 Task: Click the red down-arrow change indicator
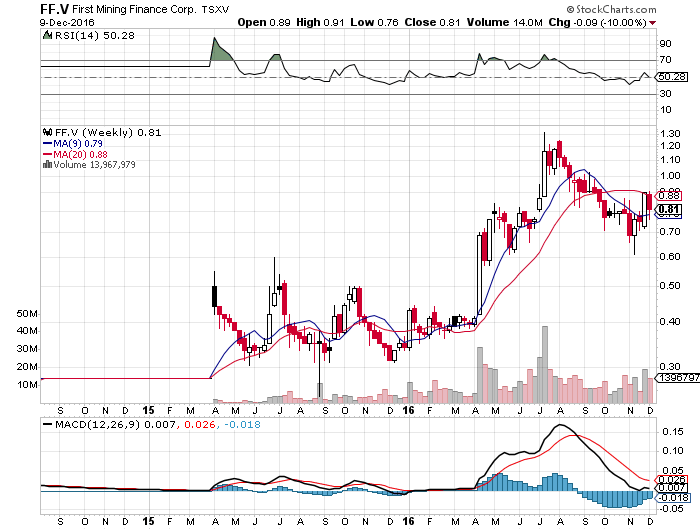click(653, 23)
